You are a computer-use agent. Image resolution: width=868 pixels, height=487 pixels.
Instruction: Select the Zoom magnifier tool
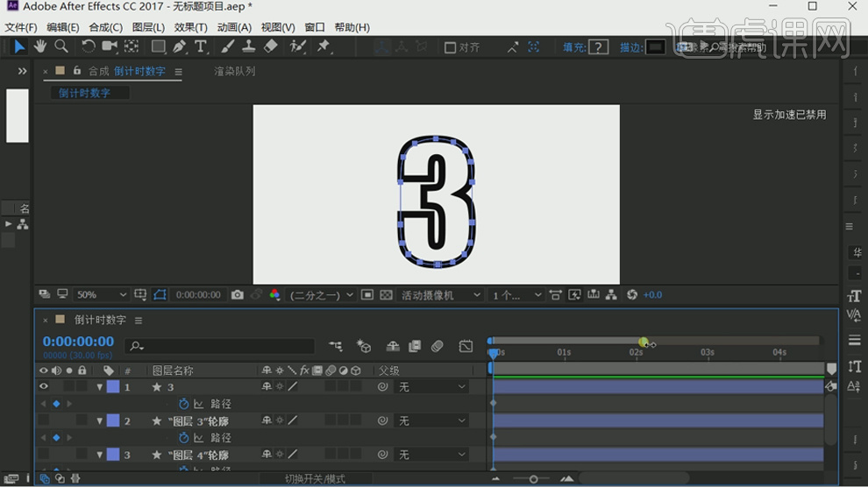click(61, 46)
